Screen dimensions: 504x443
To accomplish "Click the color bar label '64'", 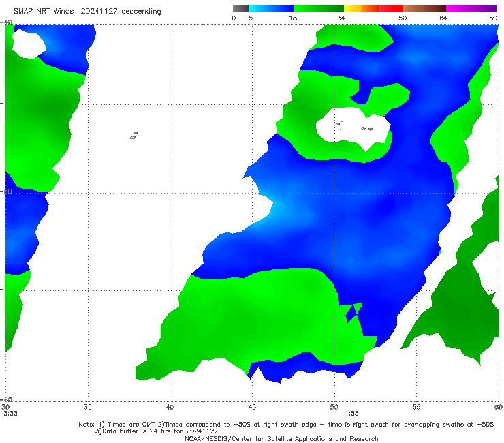I will (443, 18).
